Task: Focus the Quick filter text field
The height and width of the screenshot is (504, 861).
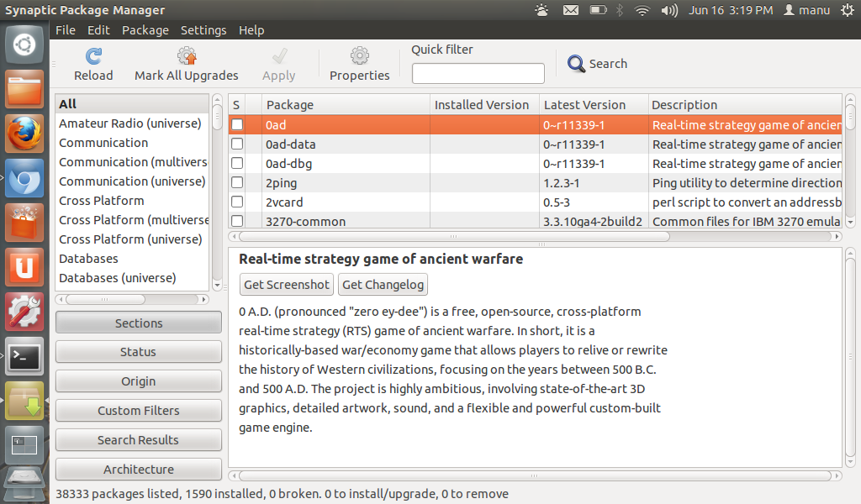Action: tap(478, 73)
